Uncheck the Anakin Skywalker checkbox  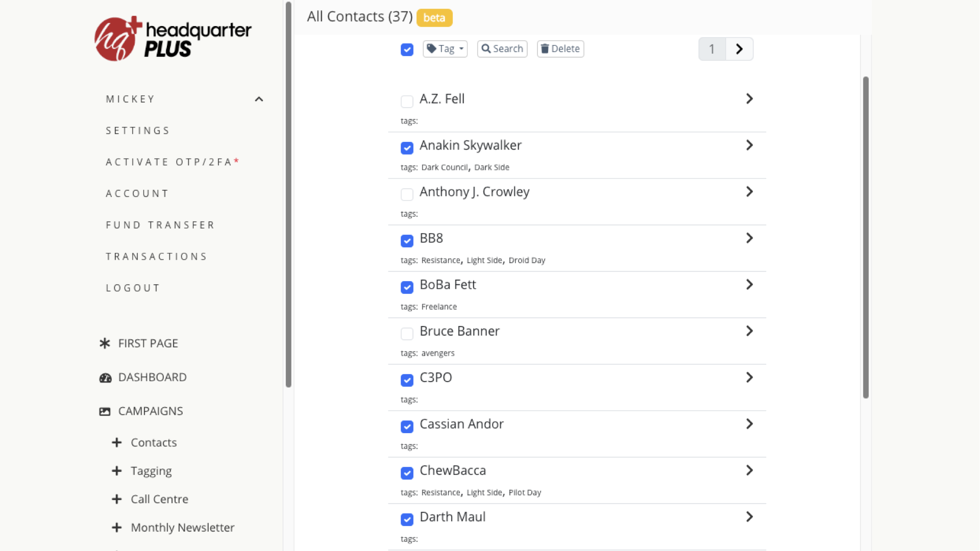[x=407, y=148]
